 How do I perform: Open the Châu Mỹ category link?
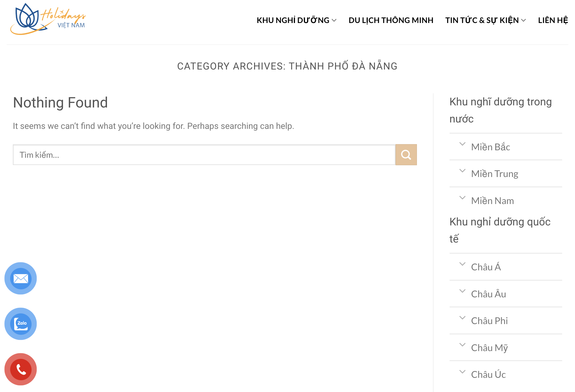click(489, 348)
